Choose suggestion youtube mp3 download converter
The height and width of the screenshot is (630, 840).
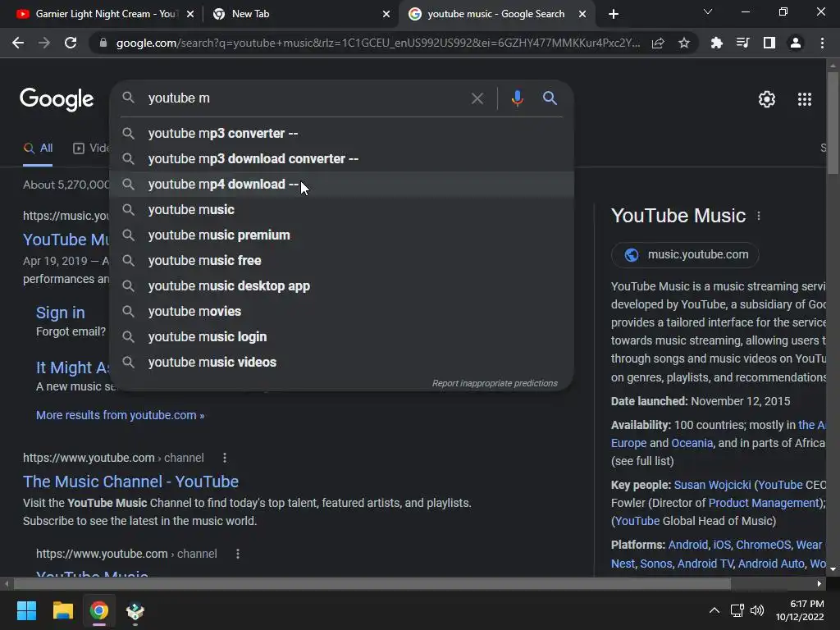point(342,158)
